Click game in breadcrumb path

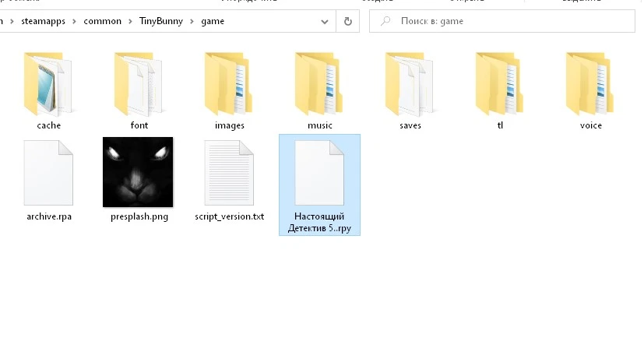[x=213, y=21]
